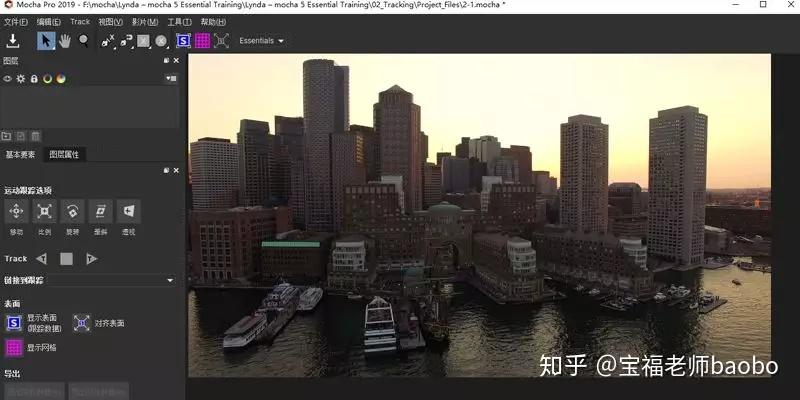
Task: Switch to the 图层属性 tab
Action: [64, 155]
